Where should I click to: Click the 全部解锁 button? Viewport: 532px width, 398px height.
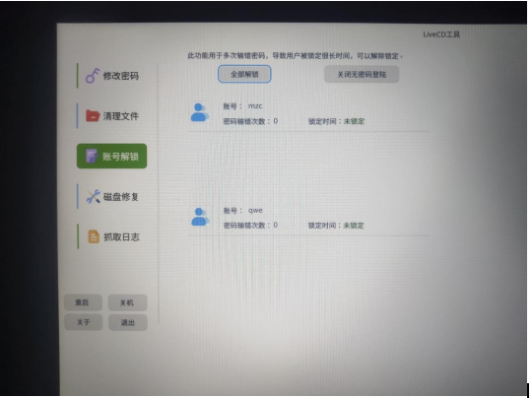pos(244,74)
